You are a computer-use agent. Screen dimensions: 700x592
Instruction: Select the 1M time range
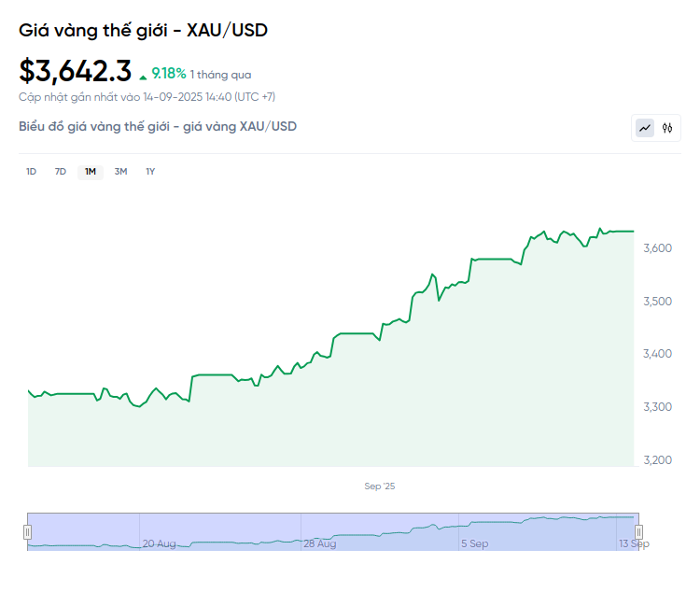(x=91, y=171)
